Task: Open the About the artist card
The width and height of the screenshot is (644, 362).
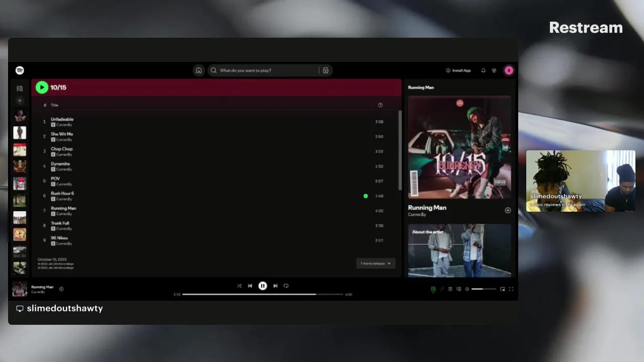Action: (x=459, y=250)
